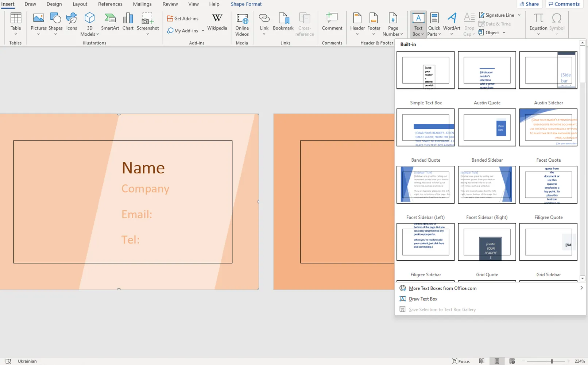Open the Wikipedia add-in

click(217, 22)
